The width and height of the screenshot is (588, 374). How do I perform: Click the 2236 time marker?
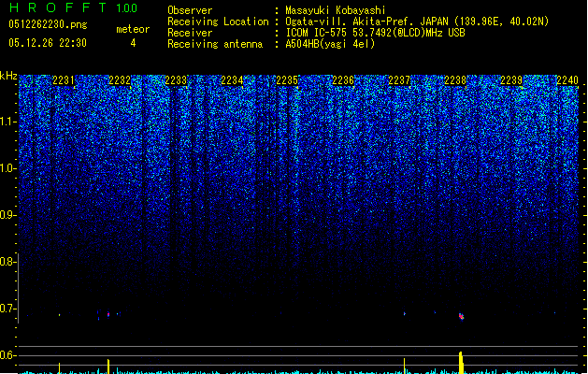tap(343, 80)
